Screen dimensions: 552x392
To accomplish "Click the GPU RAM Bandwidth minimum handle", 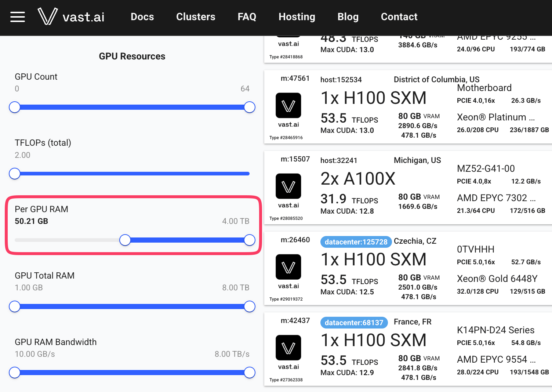I will 15,373.
